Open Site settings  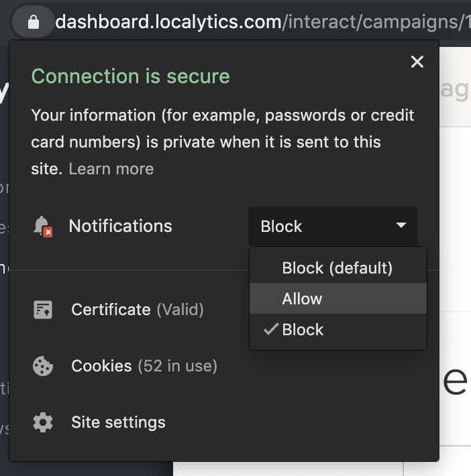tap(118, 423)
